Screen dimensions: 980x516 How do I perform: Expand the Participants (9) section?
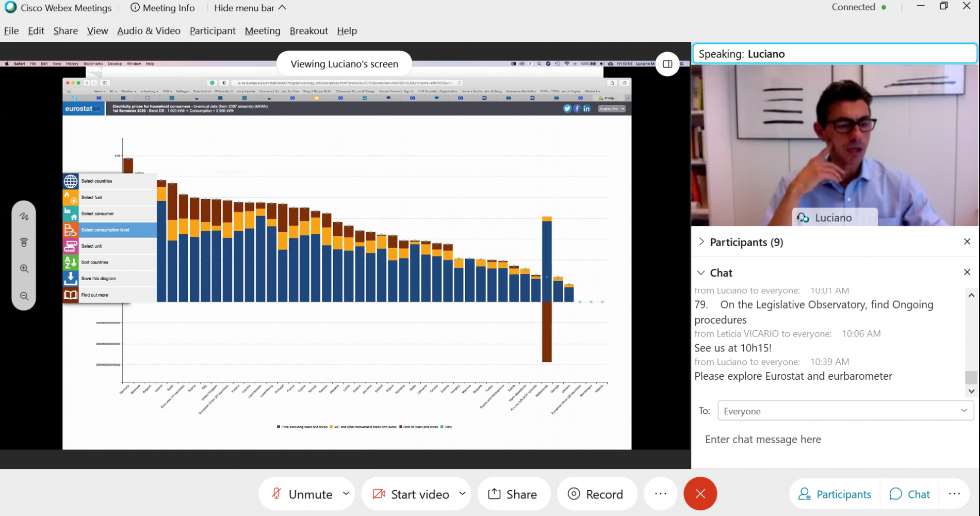click(x=741, y=242)
